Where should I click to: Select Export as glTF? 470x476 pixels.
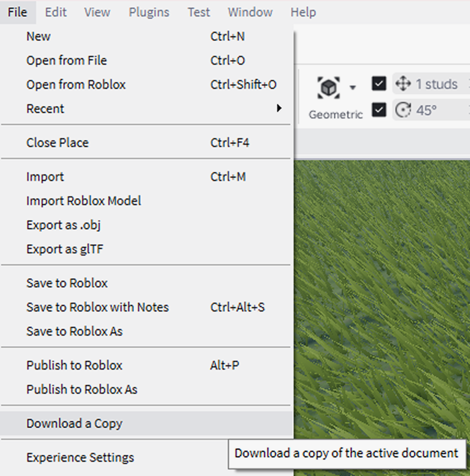pos(146,249)
